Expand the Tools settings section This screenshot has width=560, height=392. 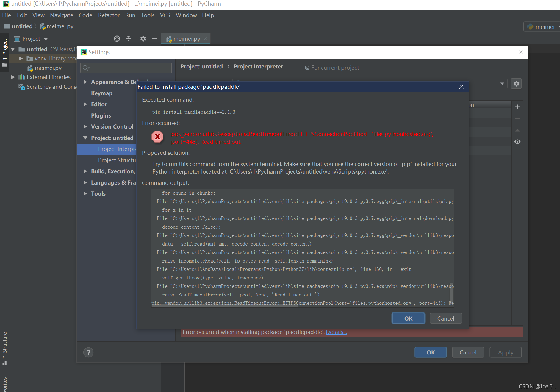pos(85,193)
